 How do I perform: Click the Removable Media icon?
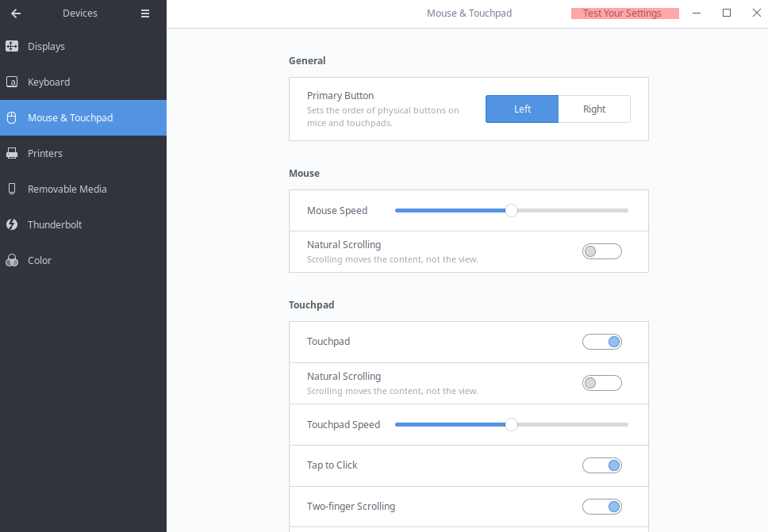coord(12,189)
